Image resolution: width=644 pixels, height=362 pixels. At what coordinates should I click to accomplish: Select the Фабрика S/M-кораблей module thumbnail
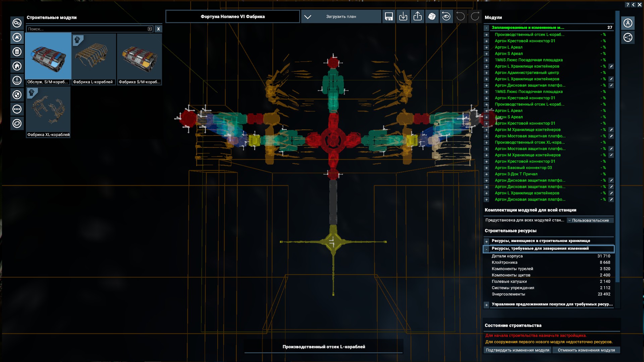pyautogui.click(x=140, y=59)
